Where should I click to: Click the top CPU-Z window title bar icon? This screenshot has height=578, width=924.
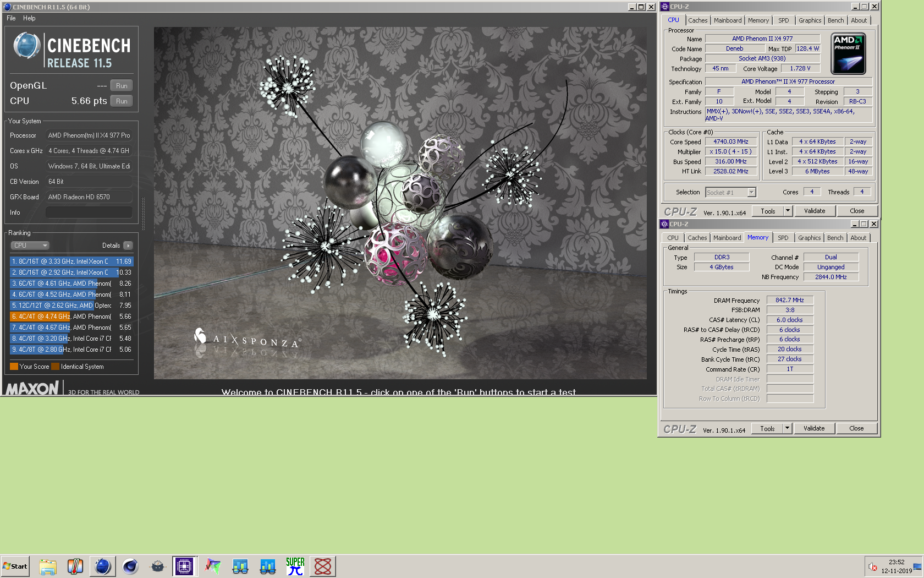click(x=665, y=7)
